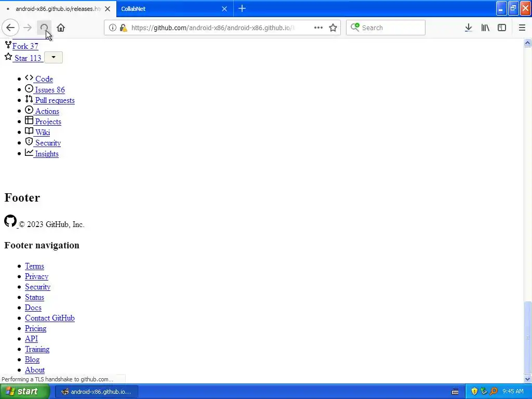
Task: Go to Pull requests
Action: pos(55,100)
